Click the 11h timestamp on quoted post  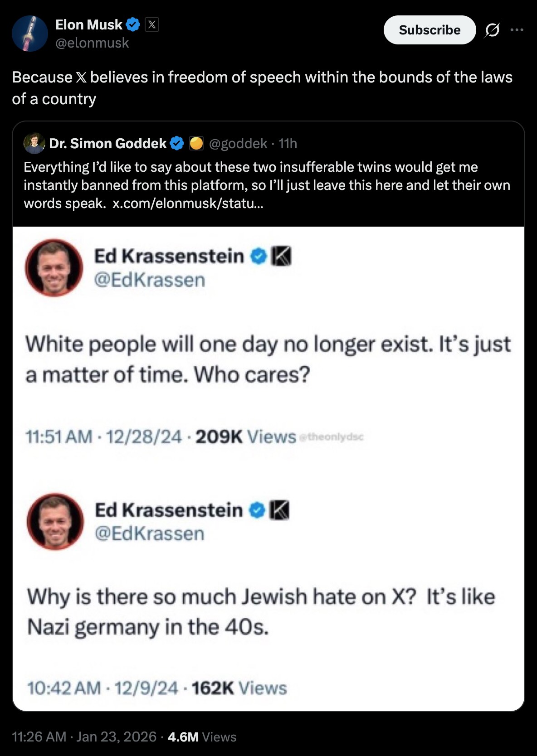pos(288,144)
